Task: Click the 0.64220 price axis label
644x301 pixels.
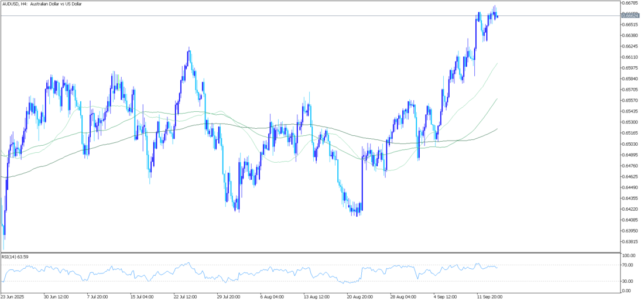Action: 630,209
